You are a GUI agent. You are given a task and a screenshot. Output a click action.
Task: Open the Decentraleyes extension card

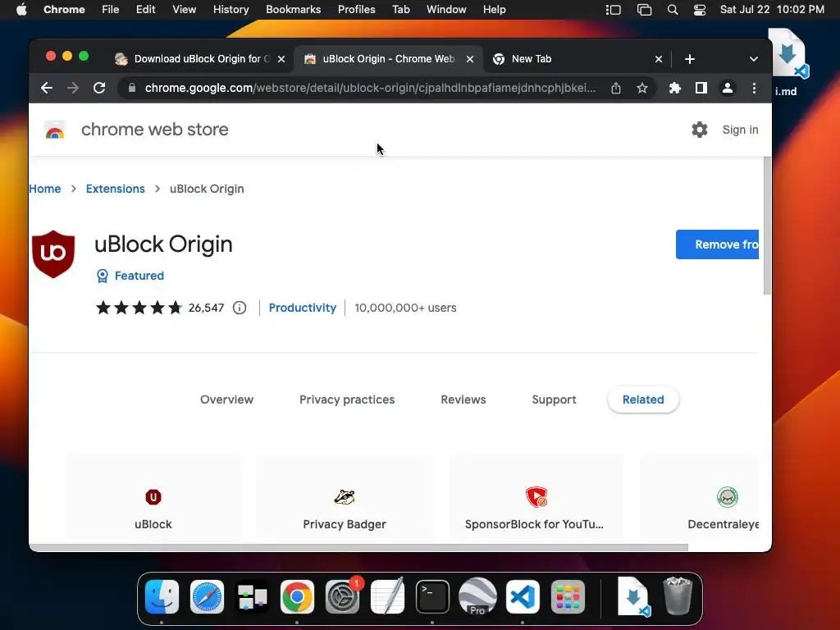tap(699, 496)
